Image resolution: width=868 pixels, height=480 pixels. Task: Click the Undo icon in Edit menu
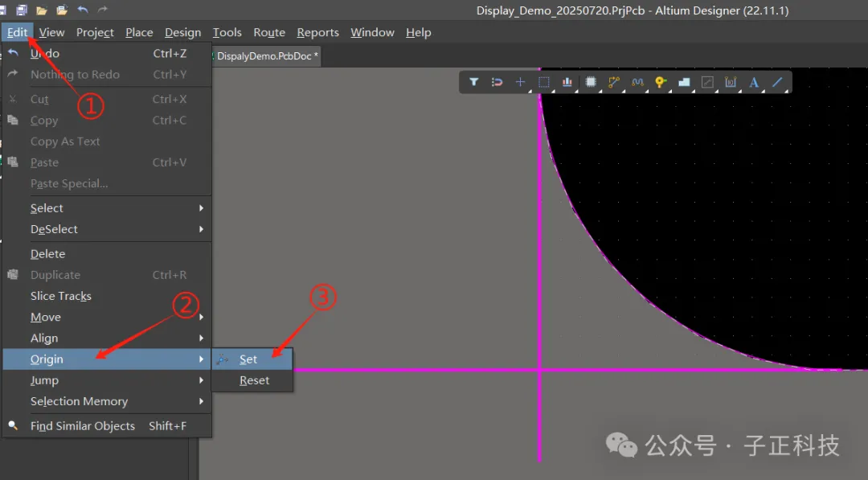pyautogui.click(x=13, y=52)
